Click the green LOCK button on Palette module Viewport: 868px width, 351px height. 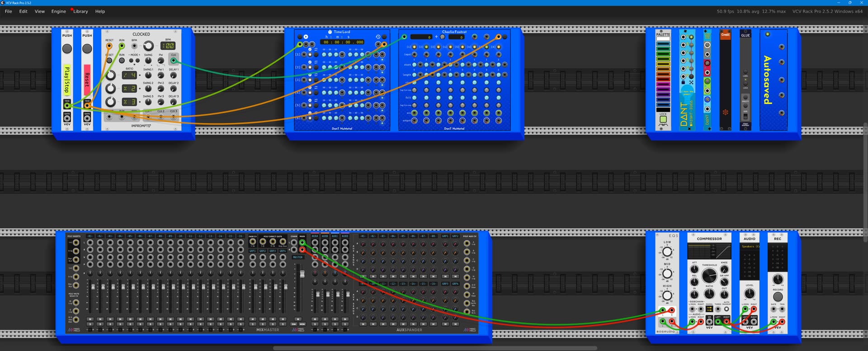(663, 120)
